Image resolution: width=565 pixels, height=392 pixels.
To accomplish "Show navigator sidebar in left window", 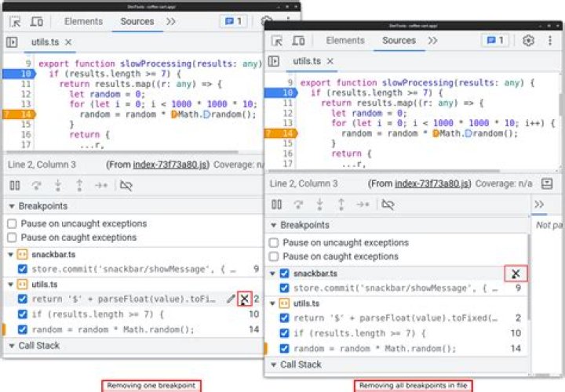I will tap(12, 42).
